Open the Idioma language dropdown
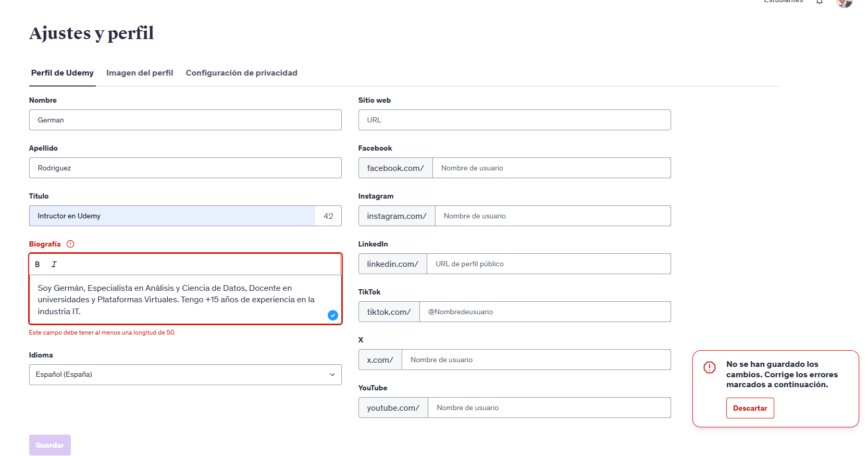The height and width of the screenshot is (456, 868). [x=185, y=375]
